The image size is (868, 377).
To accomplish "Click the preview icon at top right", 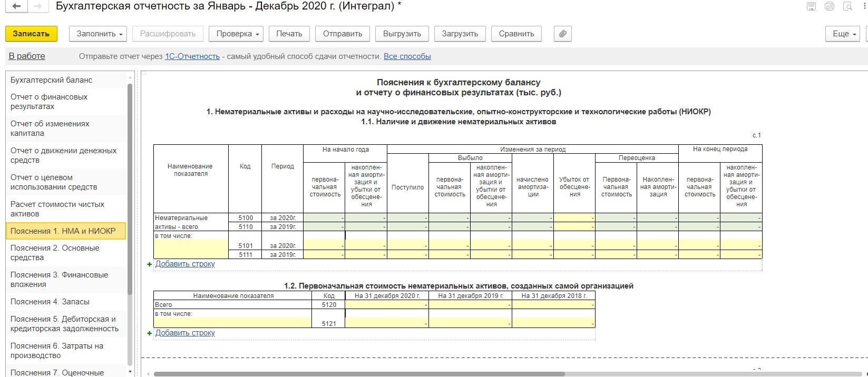I will pyautogui.click(x=847, y=6).
